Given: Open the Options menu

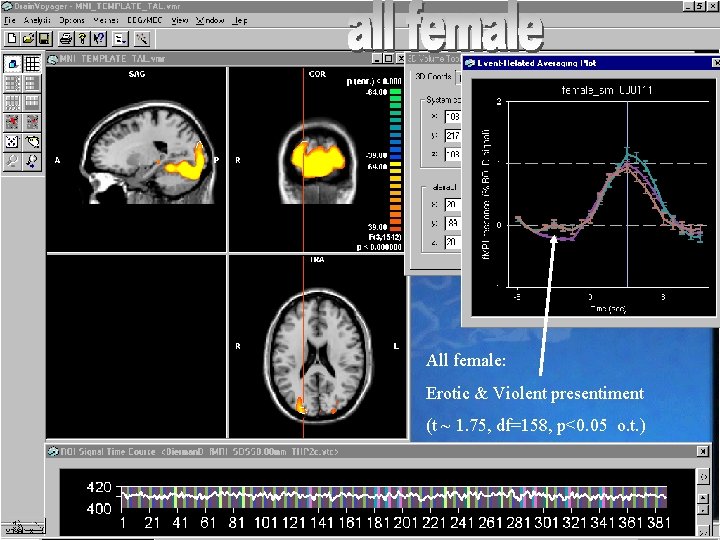Looking at the screenshot, I should [x=72, y=21].
